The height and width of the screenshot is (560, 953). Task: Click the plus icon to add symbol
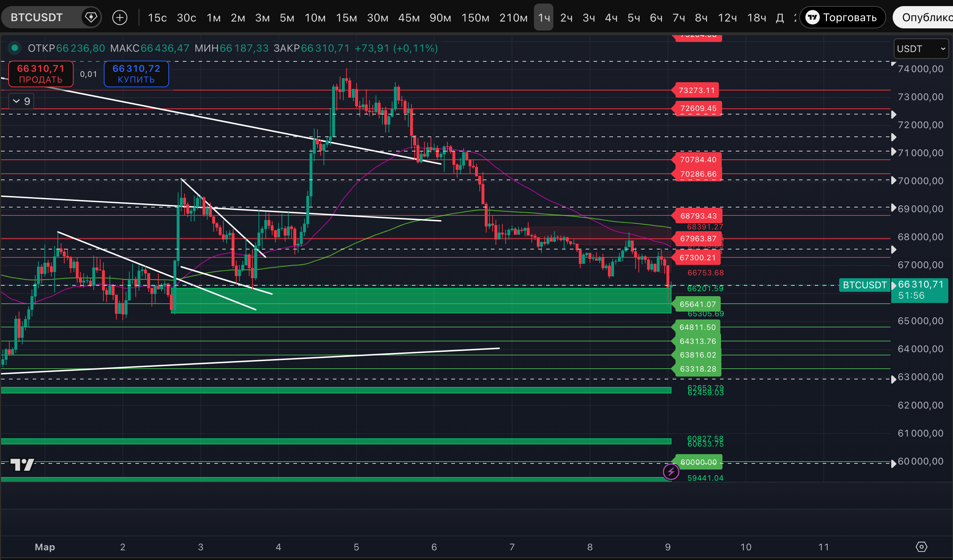click(x=120, y=17)
